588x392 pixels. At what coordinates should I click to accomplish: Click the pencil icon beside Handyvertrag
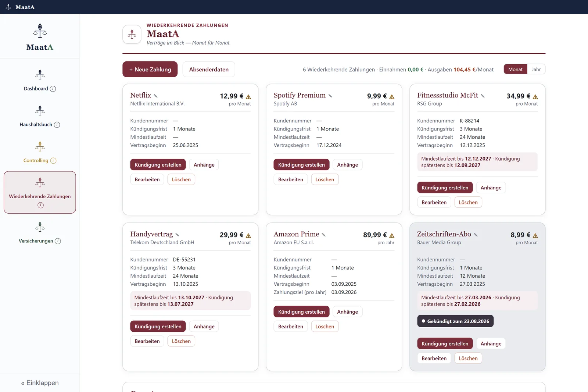tap(177, 235)
